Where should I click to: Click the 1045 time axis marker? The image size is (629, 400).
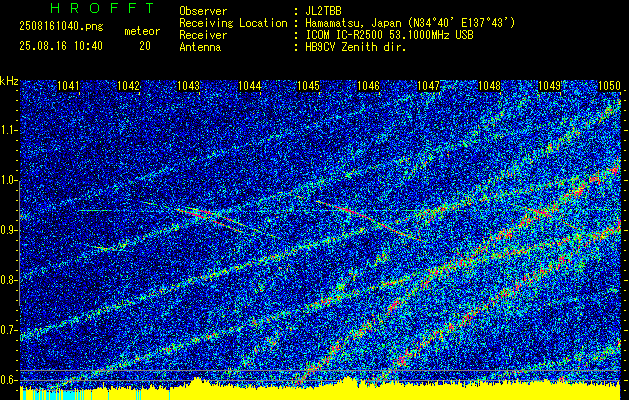(308, 86)
